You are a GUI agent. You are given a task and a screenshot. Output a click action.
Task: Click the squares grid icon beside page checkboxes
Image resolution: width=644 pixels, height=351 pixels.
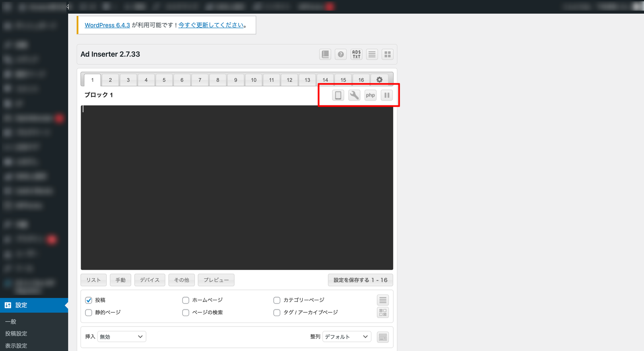(383, 312)
